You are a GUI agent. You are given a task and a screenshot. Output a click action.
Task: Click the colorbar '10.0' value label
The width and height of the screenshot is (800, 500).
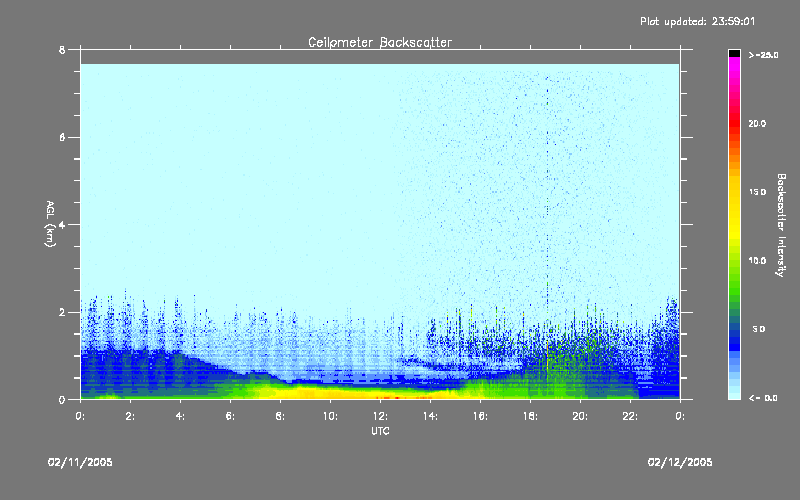tap(757, 261)
